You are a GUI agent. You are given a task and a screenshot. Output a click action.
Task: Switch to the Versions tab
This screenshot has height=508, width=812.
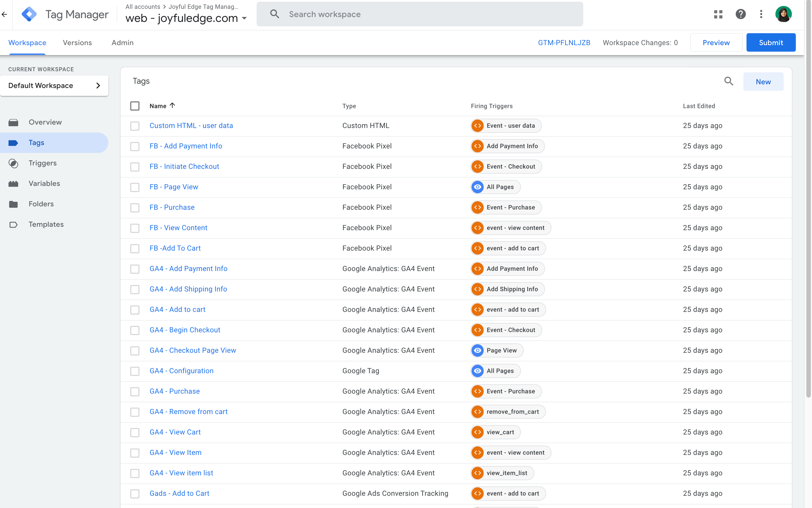(77, 43)
